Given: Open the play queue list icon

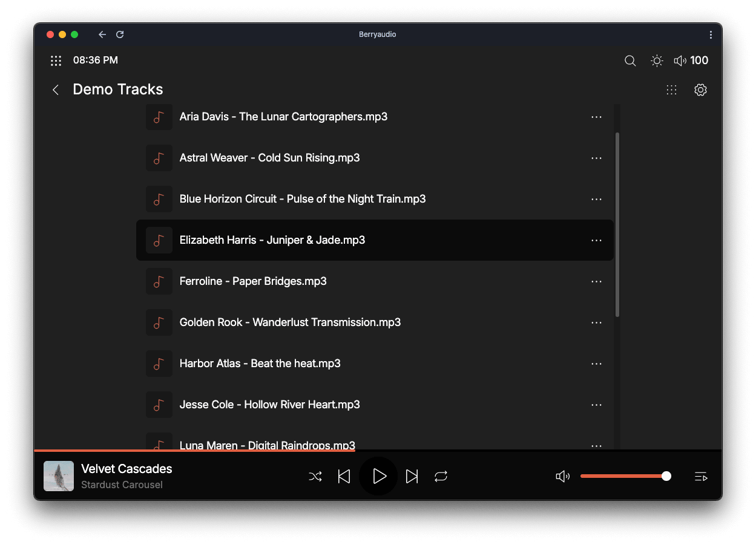Looking at the screenshot, I should click(x=700, y=477).
